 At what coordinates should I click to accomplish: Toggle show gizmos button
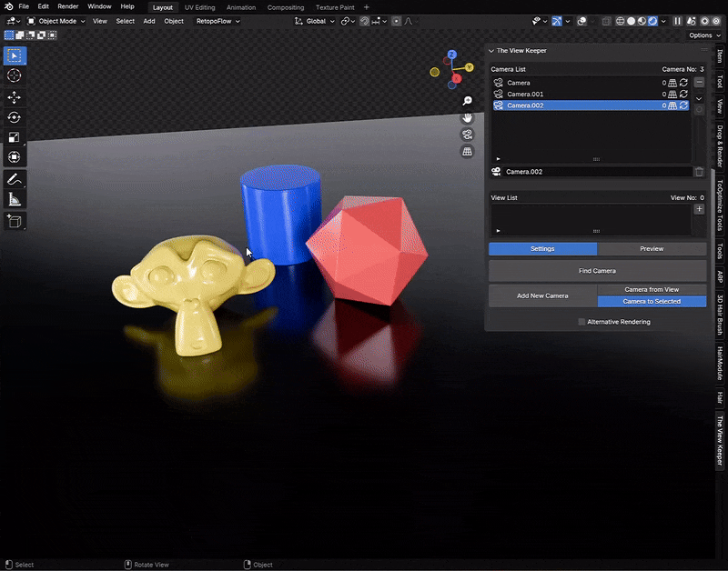[557, 21]
